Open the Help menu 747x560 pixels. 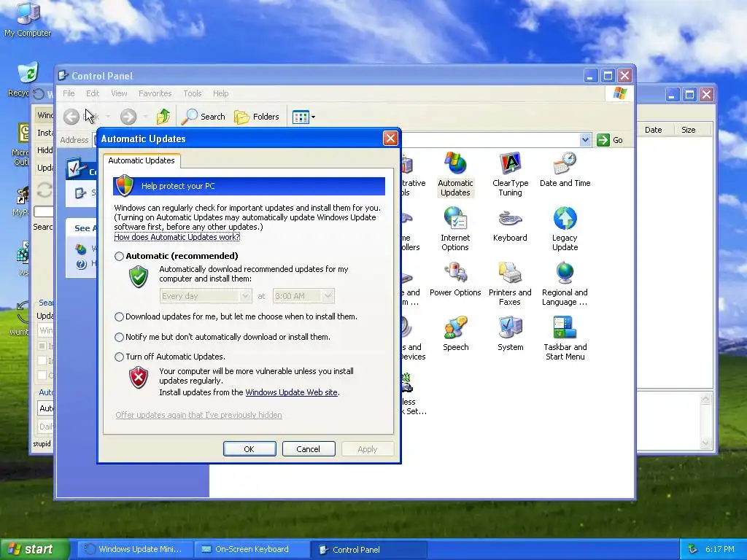tap(220, 93)
